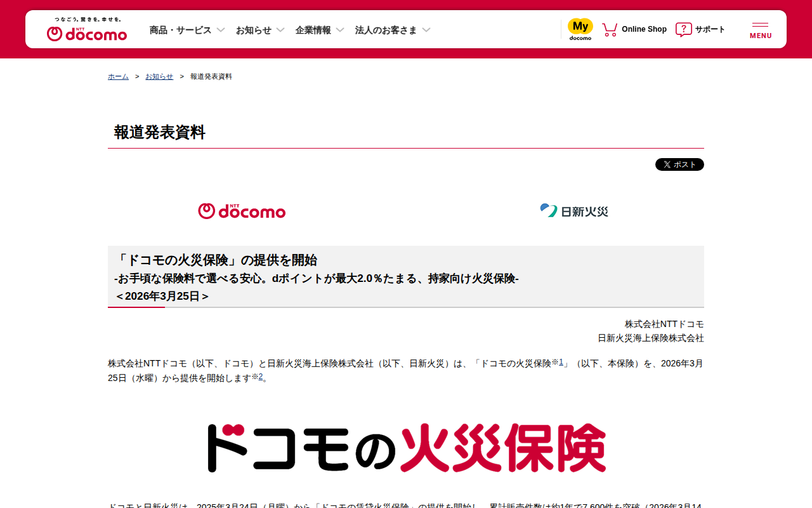This screenshot has height=508, width=812.
Task: Click the 日新火災 company logo
Action: coord(574,211)
